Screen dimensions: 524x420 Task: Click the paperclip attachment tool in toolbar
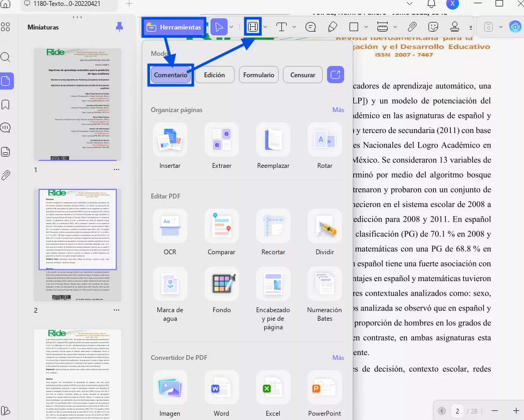(412, 27)
